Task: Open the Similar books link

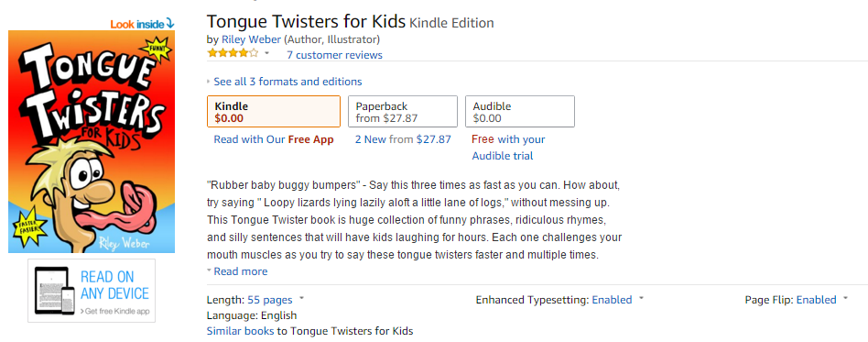Action: point(240,331)
